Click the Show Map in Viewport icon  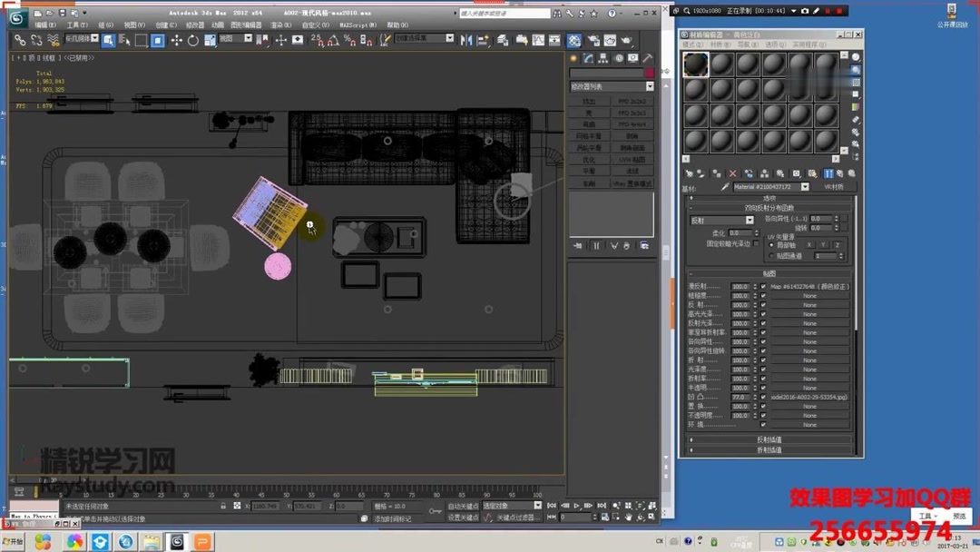(813, 173)
